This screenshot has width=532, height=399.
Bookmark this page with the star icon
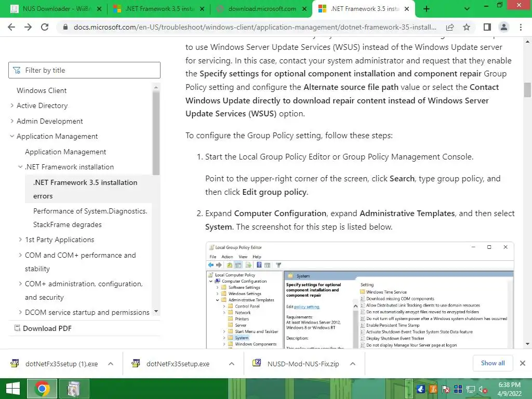(x=467, y=27)
